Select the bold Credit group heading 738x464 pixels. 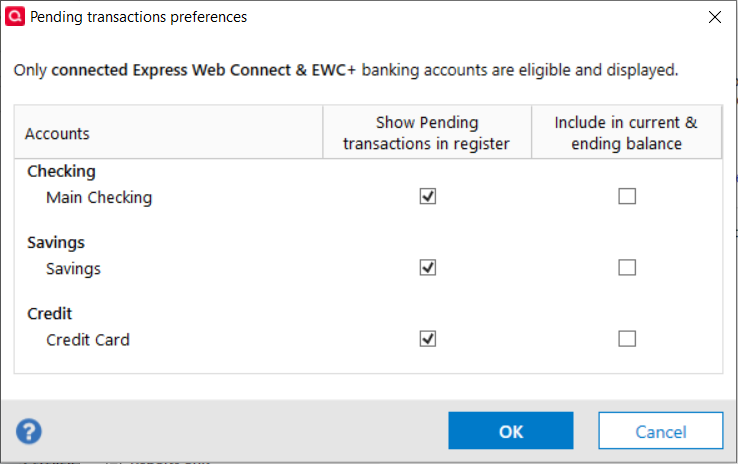pyautogui.click(x=50, y=314)
